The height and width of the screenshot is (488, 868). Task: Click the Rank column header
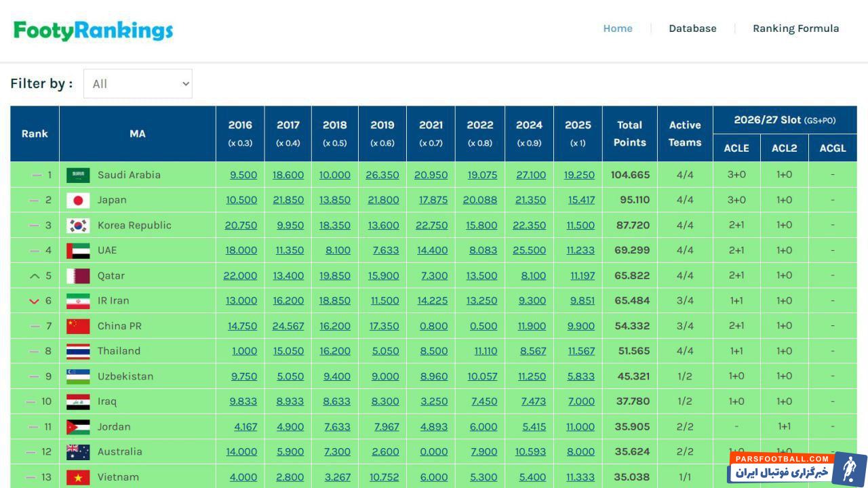(35, 134)
